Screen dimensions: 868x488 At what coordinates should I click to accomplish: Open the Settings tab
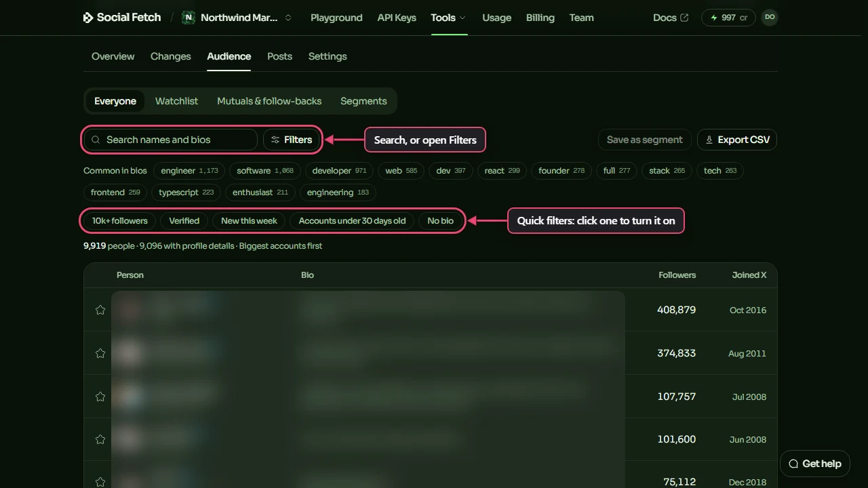[x=328, y=56]
